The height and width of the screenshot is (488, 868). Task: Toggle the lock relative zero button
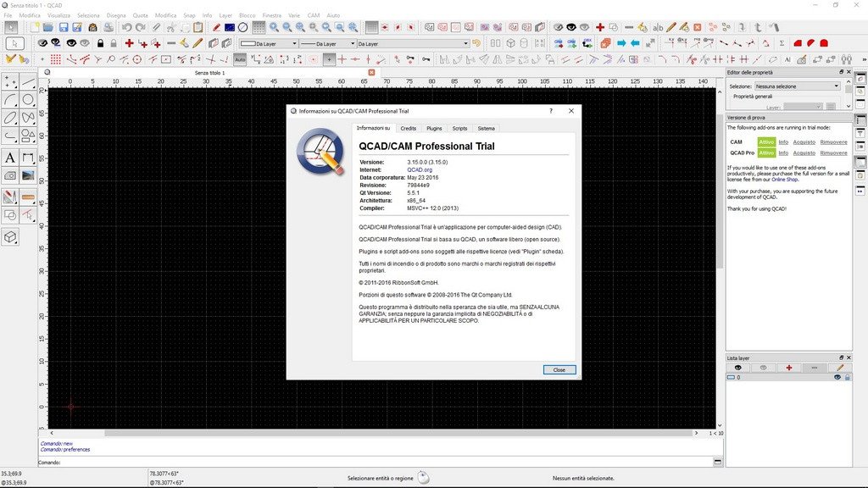426,59
